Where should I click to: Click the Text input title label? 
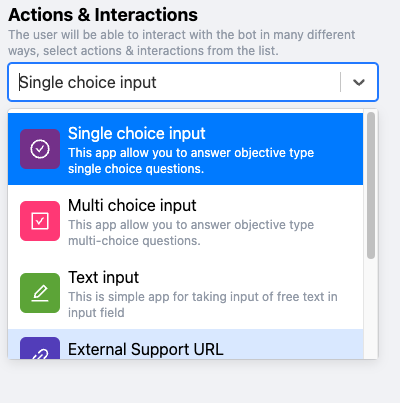tap(103, 277)
